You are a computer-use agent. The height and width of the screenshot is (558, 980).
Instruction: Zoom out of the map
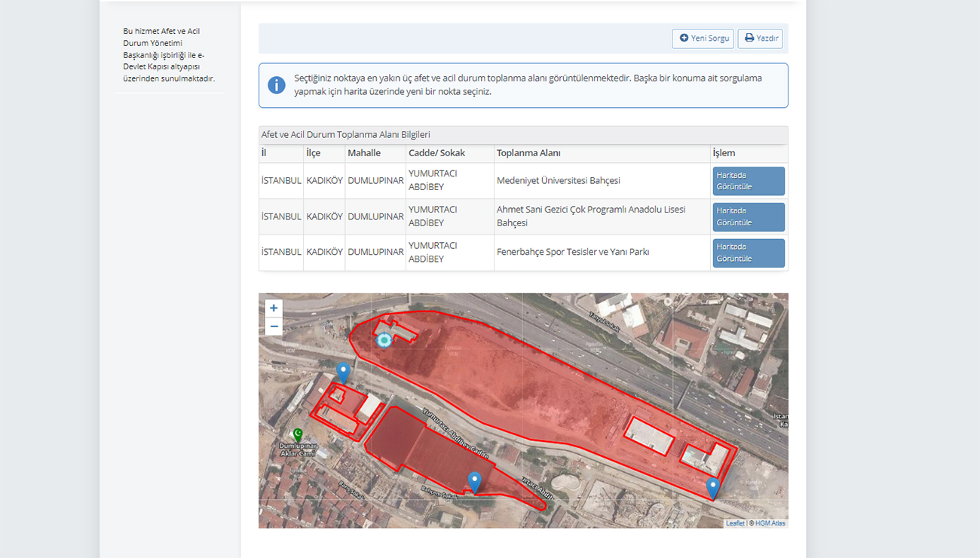(x=274, y=327)
